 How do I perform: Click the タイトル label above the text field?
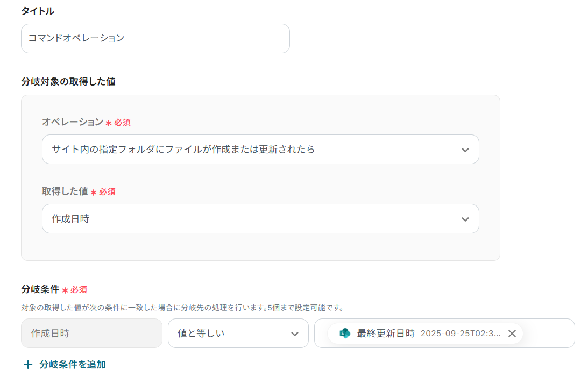pyautogui.click(x=38, y=11)
